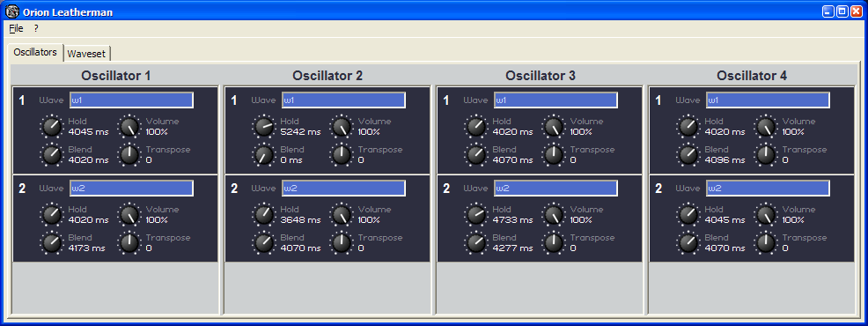Image resolution: width=868 pixels, height=326 pixels.
Task: Click Oscillator 4 Hold knob at 4020 ms
Action: 688,127
